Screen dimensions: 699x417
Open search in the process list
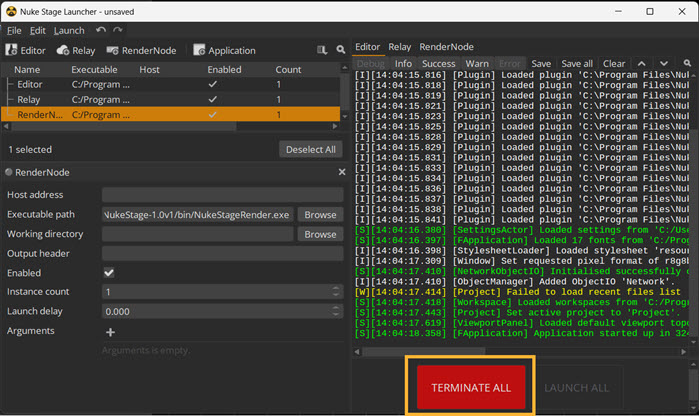pos(341,50)
